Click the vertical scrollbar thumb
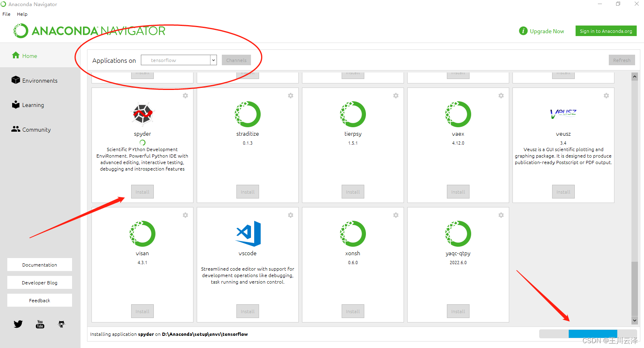The height and width of the screenshot is (348, 644). click(635, 288)
